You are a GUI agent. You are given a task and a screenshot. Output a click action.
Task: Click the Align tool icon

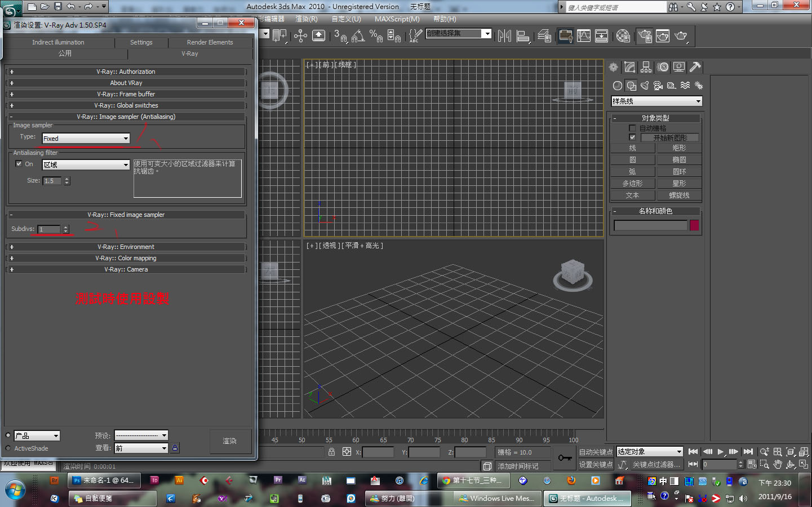(523, 36)
